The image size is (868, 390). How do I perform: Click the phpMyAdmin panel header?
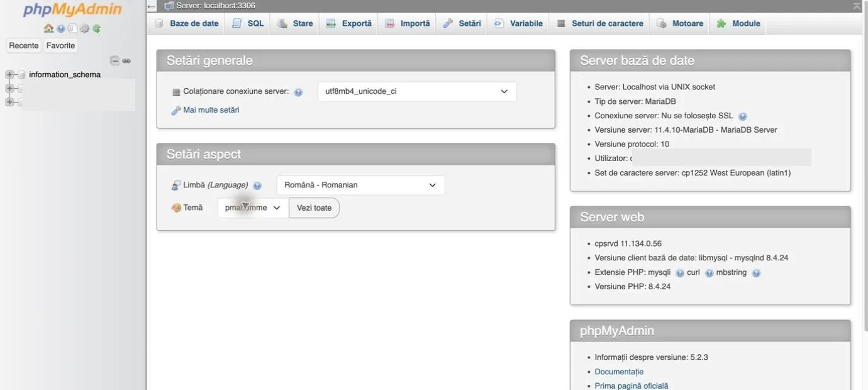click(710, 330)
